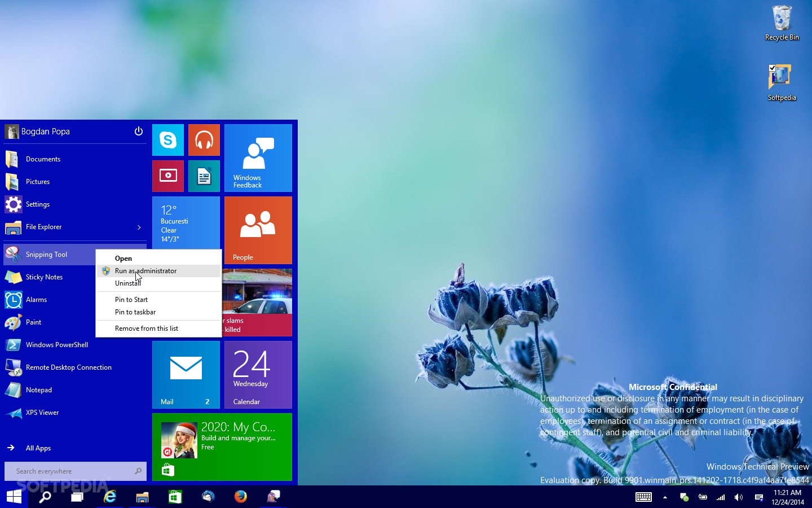
Task: Open Action Center notifications icon
Action: tap(759, 497)
